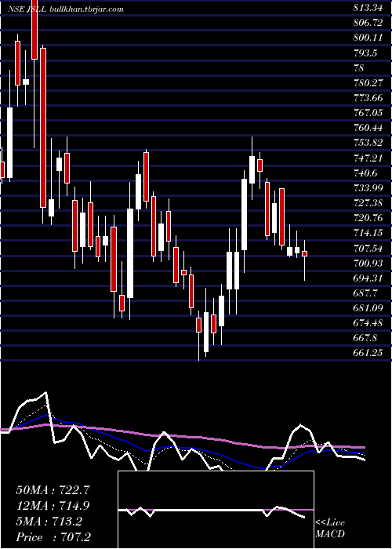Click the 747.21 price axis label

pyautogui.click(x=368, y=158)
